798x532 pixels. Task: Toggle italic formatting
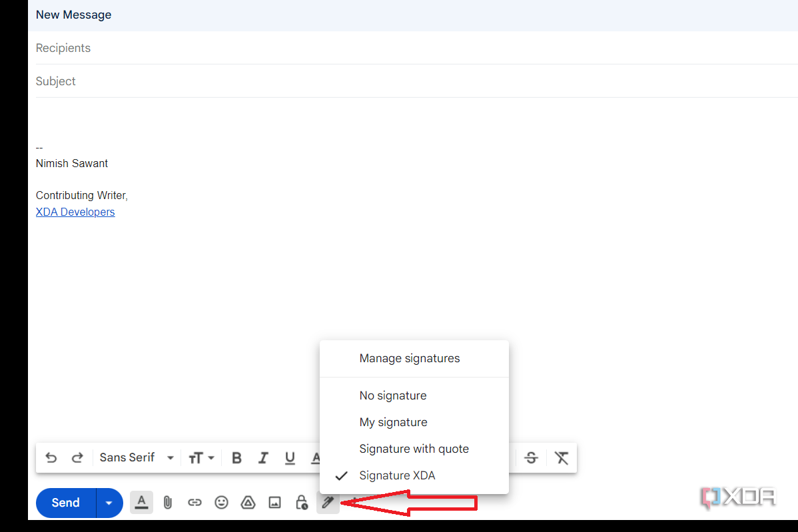[x=263, y=457]
